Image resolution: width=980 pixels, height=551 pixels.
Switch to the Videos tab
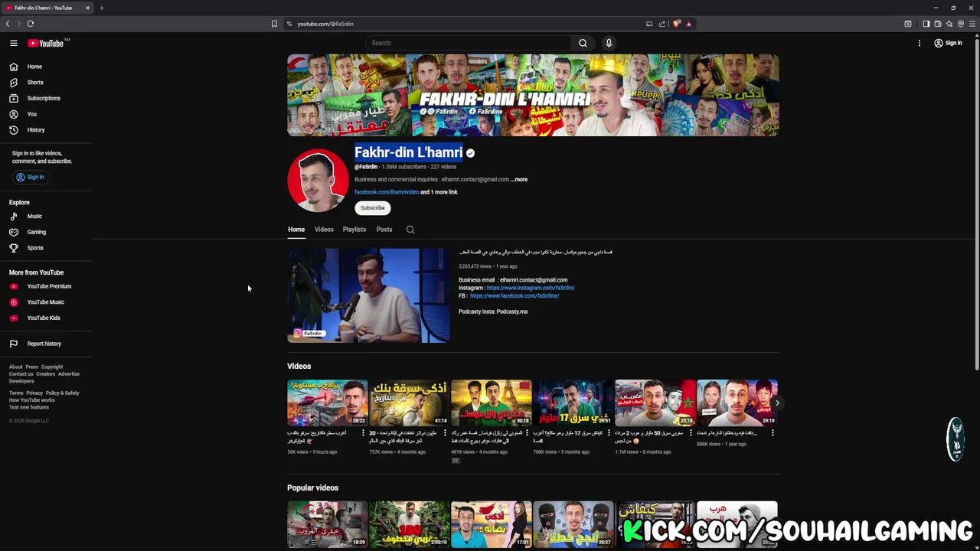point(324,230)
